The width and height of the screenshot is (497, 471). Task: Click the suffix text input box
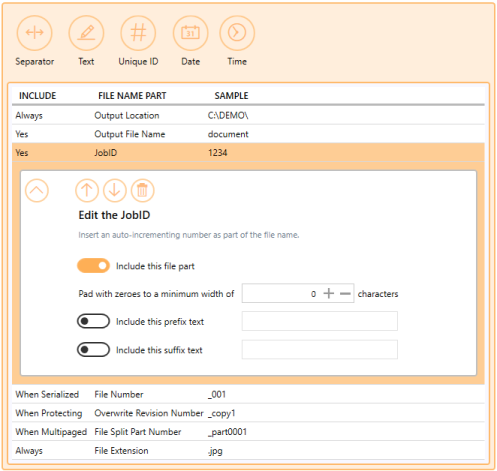coord(320,349)
